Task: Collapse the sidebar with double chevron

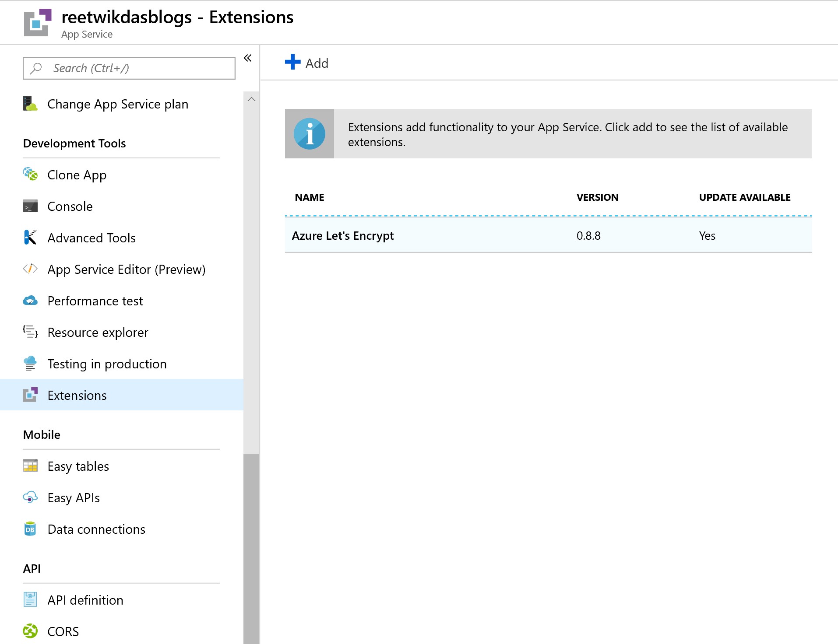Action: pos(248,58)
